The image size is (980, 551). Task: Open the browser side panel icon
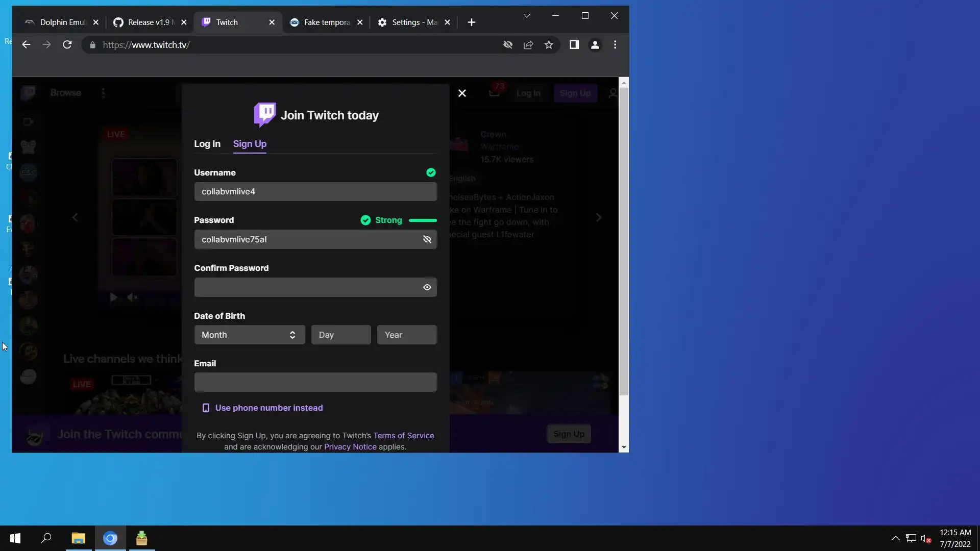coord(574,45)
